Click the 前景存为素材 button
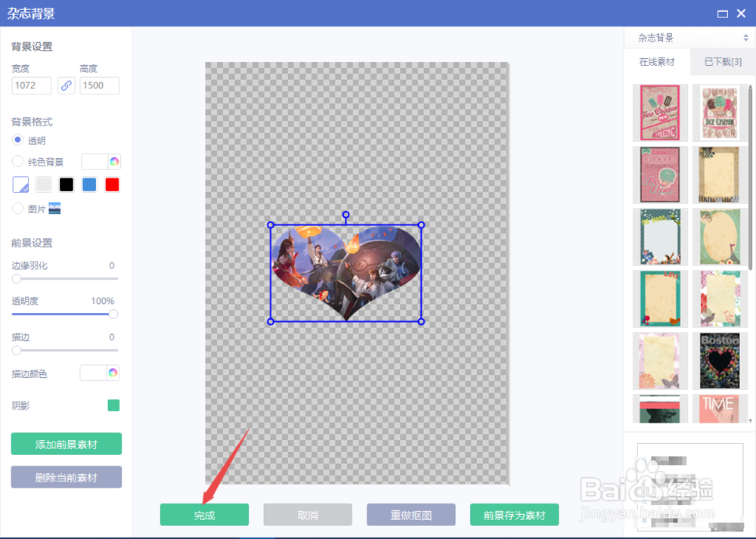Screen dimensions: 756x539 click(x=514, y=515)
